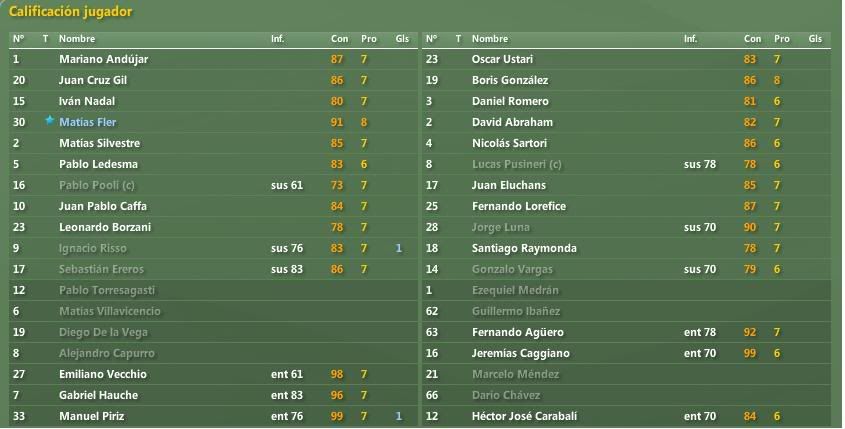
Task: Click the Calificación jugador panel title
Action: click(70, 11)
